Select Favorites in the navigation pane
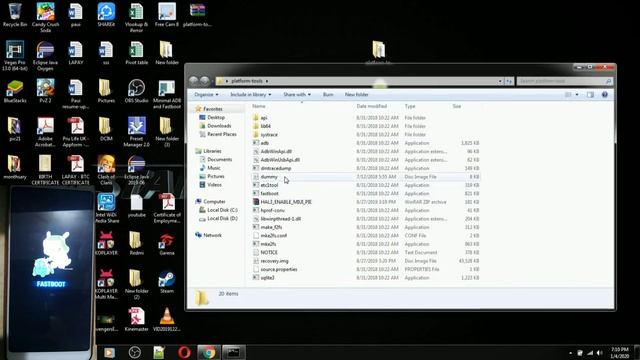Viewport: 640px width, 360px height. click(213, 109)
